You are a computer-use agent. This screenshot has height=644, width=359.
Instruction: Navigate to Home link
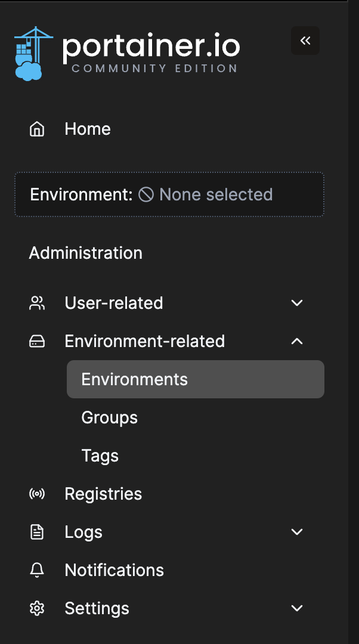pyautogui.click(x=88, y=129)
